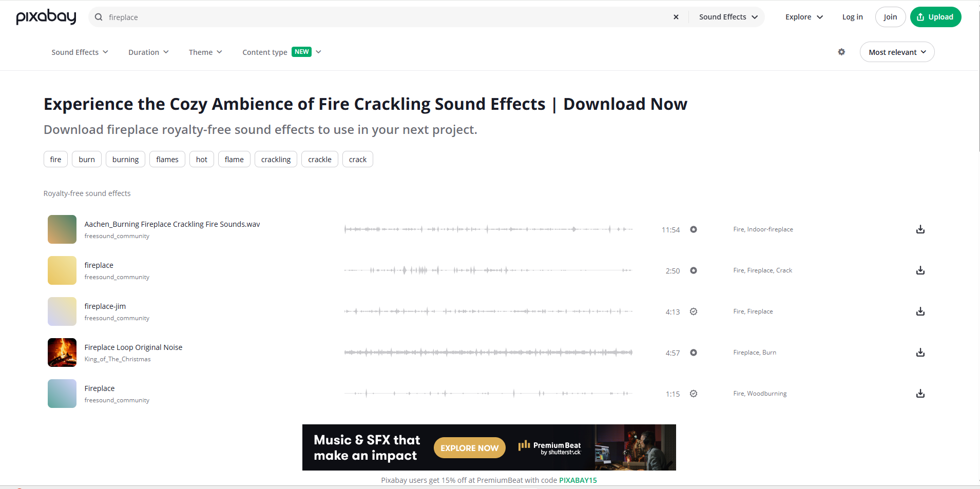
Task: Download the 1:15 Fireplace sound
Action: (x=920, y=394)
